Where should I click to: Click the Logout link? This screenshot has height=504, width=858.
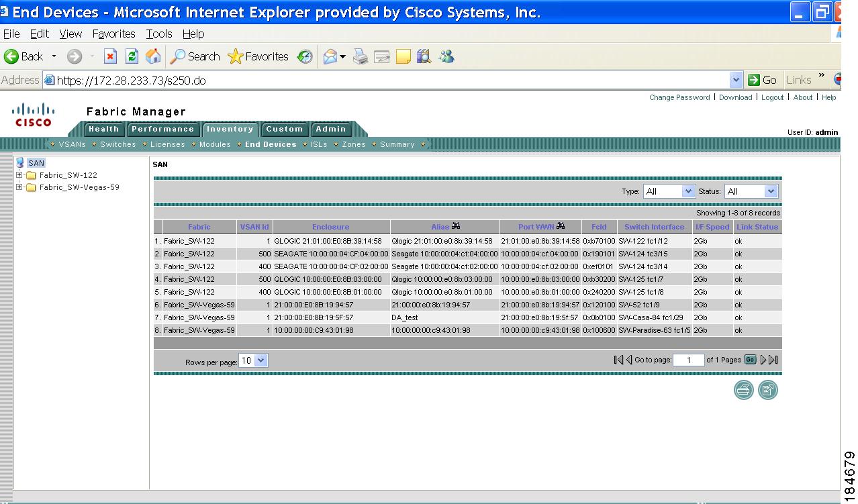tap(772, 97)
